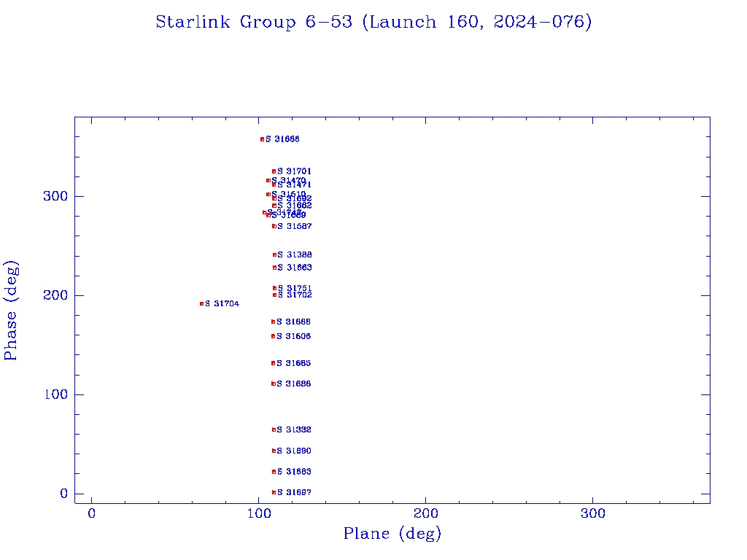This screenshot has width=747, height=560.
Task: Click the 200 tick label on Plane axis
Action: (x=425, y=513)
